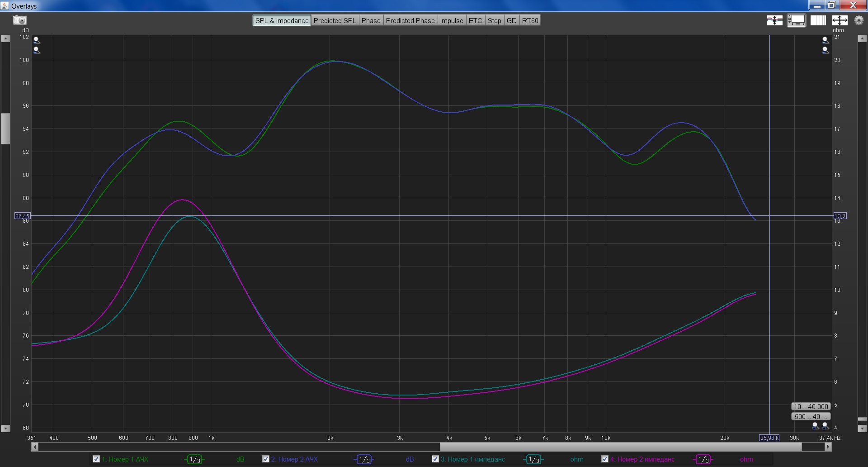Open the RT60 tab

coord(530,21)
